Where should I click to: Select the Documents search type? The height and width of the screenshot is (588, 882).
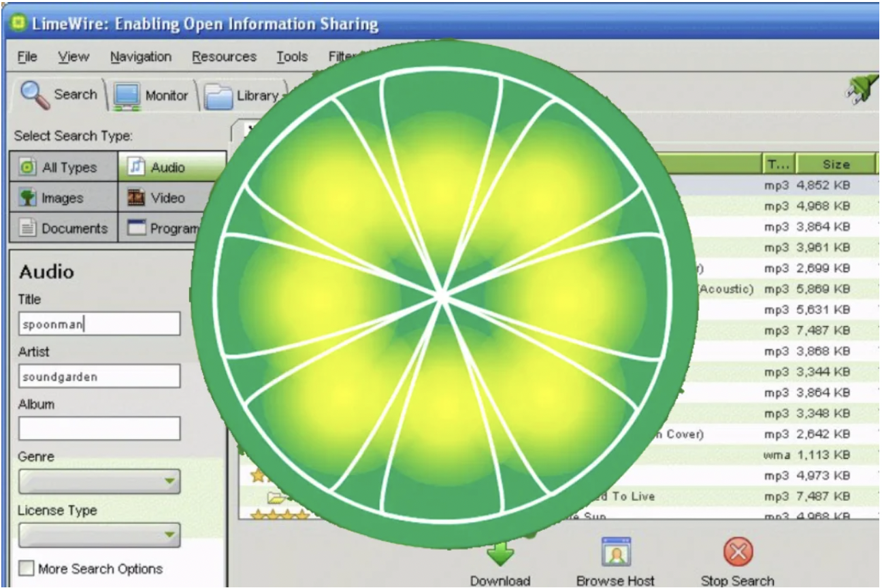point(63,229)
